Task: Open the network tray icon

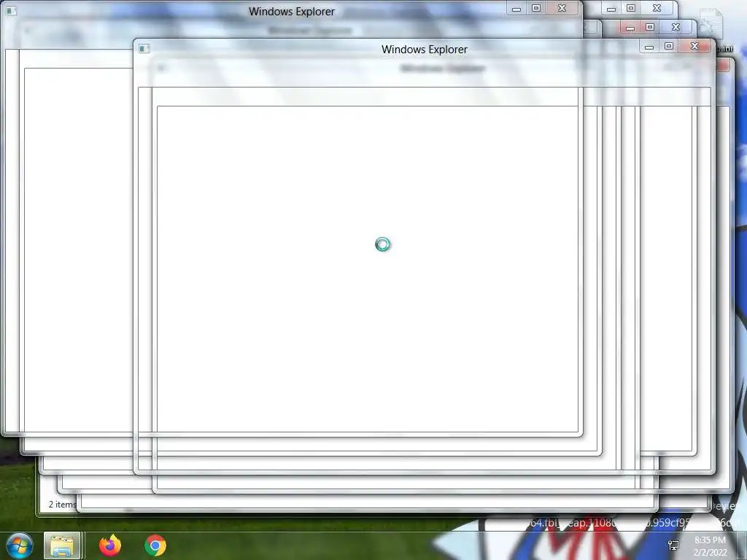Action: tap(673, 545)
